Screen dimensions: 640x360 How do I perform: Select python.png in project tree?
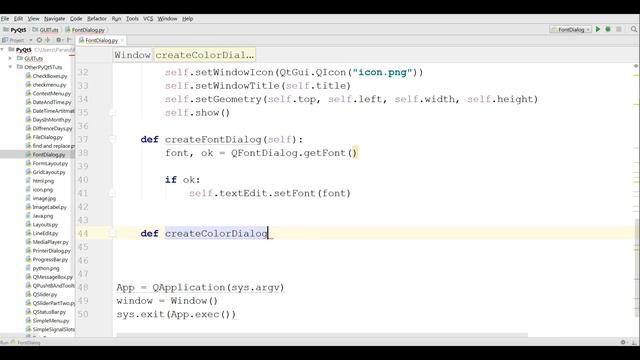click(46, 268)
